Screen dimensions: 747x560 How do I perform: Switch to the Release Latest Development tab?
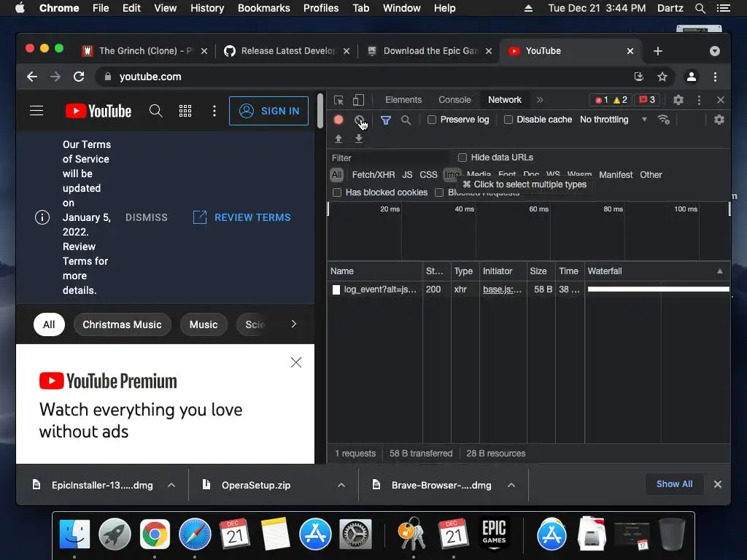286,51
